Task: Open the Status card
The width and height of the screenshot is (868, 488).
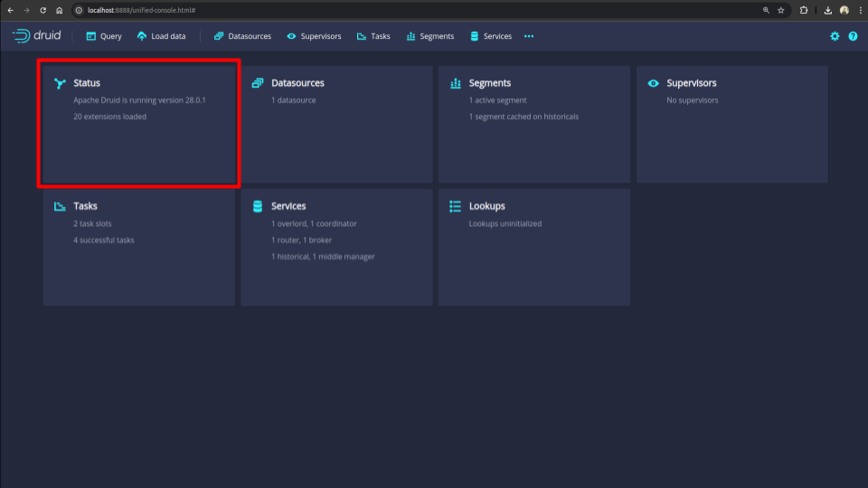Action: pyautogui.click(x=138, y=124)
